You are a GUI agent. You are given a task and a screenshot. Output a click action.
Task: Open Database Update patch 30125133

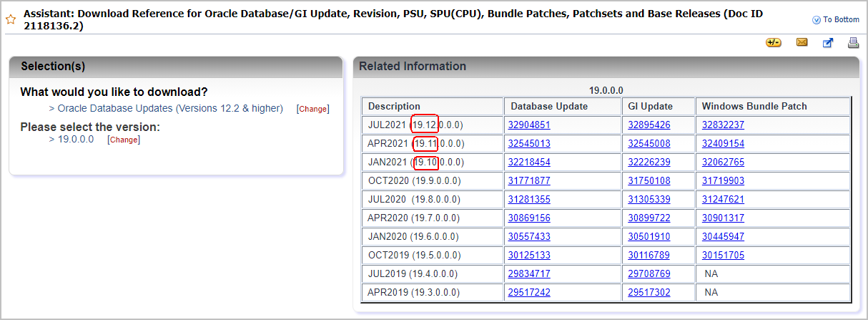(529, 255)
